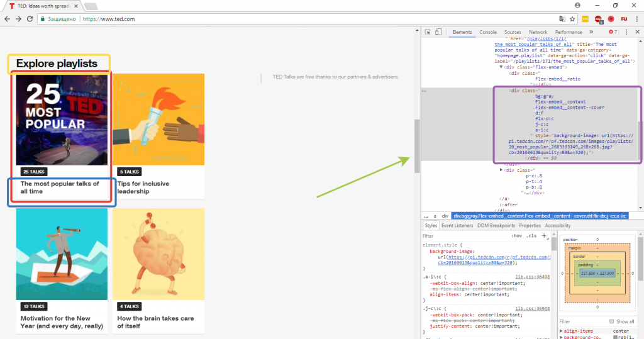644x339 pixels.
Task: Reload the TED page
Action: pos(30,19)
